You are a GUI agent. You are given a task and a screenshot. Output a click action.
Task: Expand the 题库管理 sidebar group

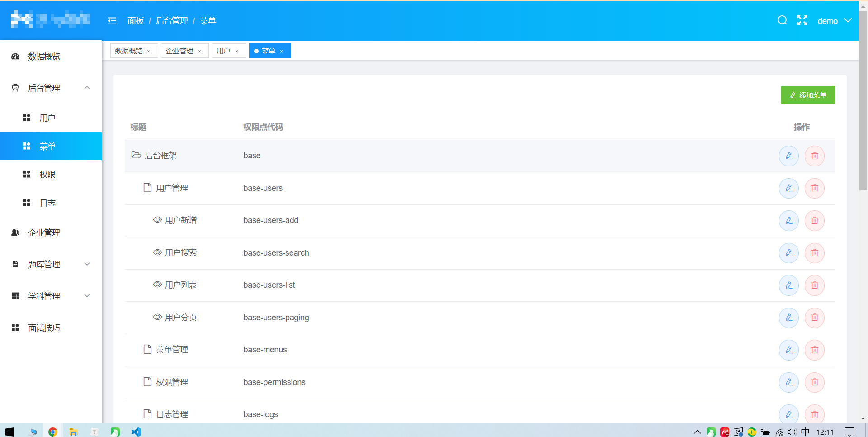[51, 264]
